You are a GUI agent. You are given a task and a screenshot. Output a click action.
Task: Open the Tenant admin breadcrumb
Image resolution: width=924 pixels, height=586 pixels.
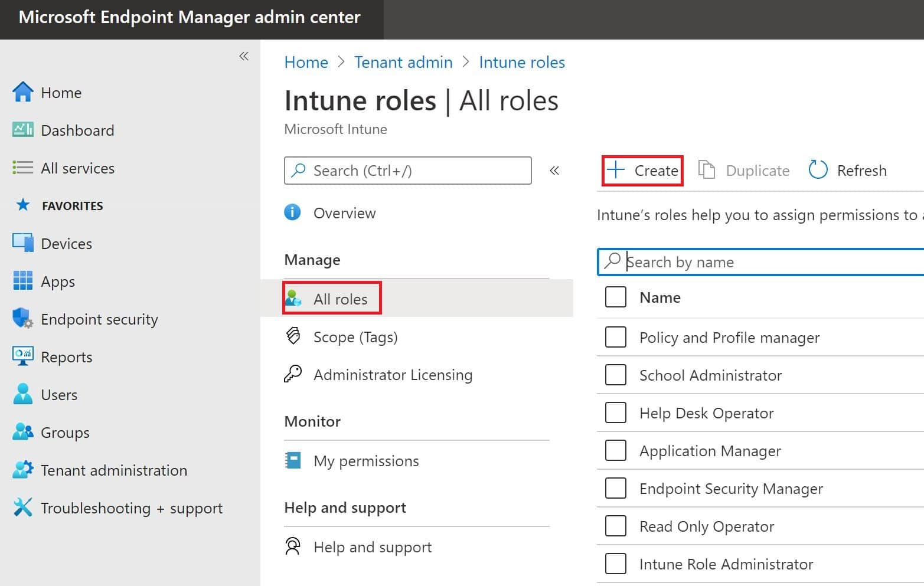point(403,62)
